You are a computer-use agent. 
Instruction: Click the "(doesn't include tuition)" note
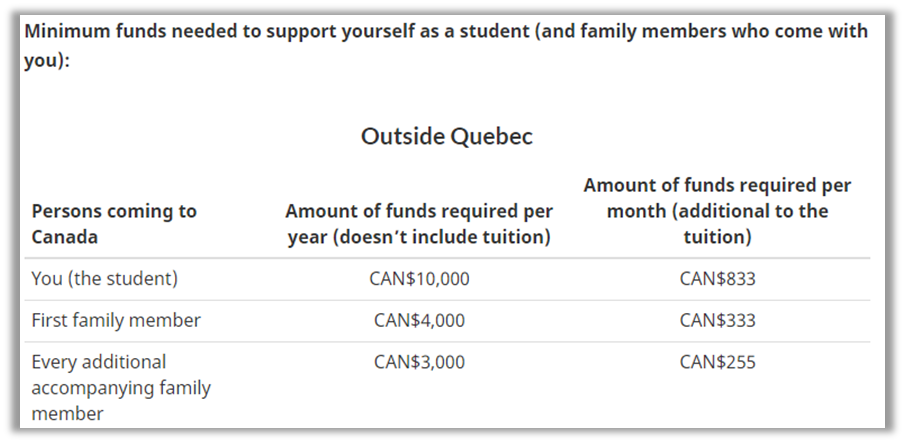point(419,238)
